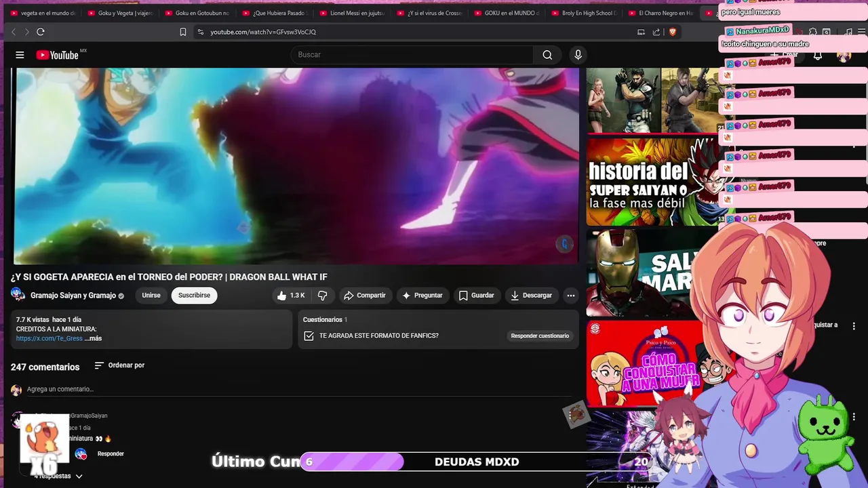This screenshot has width=868, height=488.
Task: Open Gramajo Saiyan y Gramajo channel name
Action: pyautogui.click(x=73, y=296)
